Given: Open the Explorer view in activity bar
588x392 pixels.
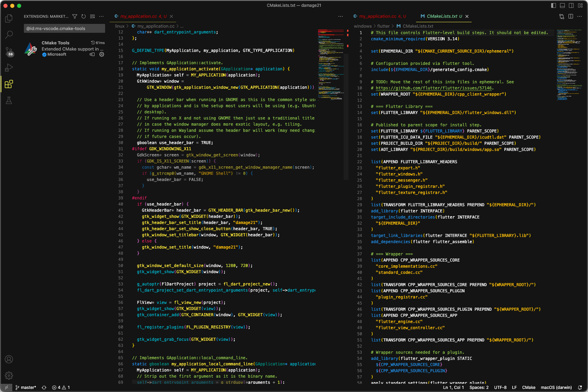Looking at the screenshot, I should tap(9, 18).
